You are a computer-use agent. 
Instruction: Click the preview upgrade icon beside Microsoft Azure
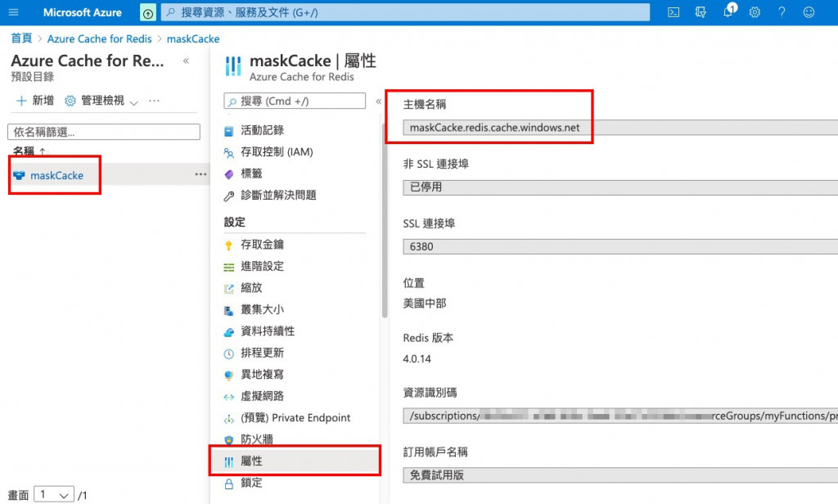click(148, 12)
